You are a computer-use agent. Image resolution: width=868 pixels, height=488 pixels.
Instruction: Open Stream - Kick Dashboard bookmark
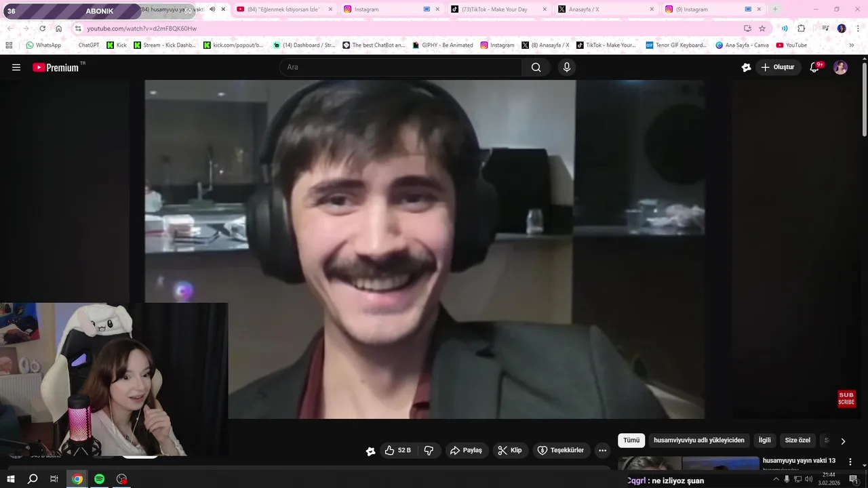[x=165, y=45]
